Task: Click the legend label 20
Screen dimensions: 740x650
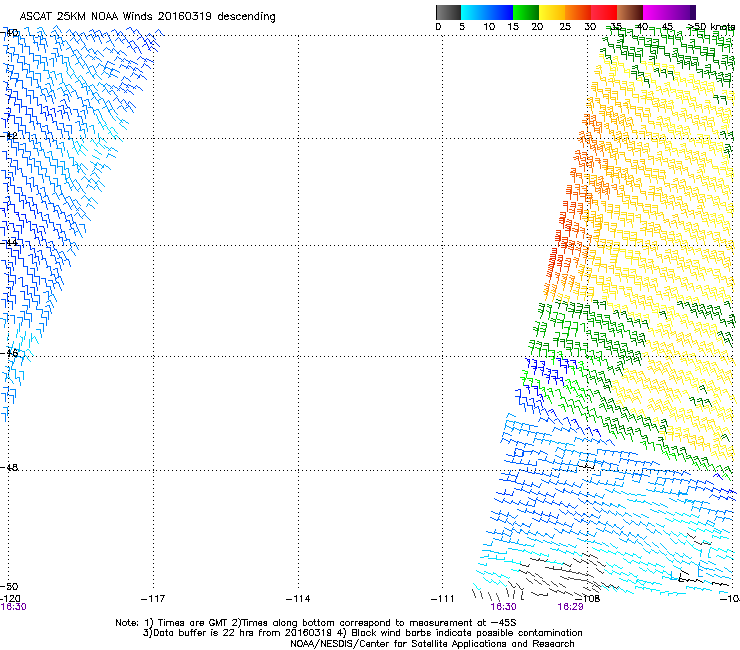Action: point(537,27)
